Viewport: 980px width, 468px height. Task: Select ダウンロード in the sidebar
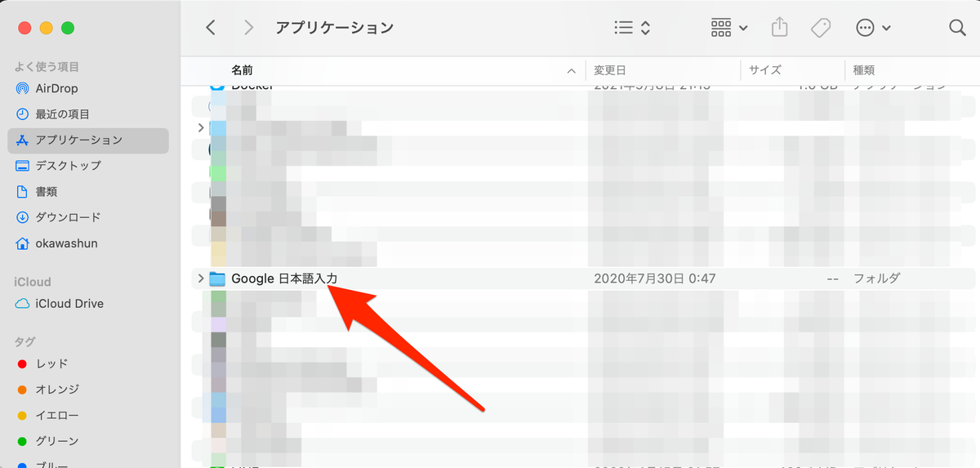pyautogui.click(x=88, y=217)
